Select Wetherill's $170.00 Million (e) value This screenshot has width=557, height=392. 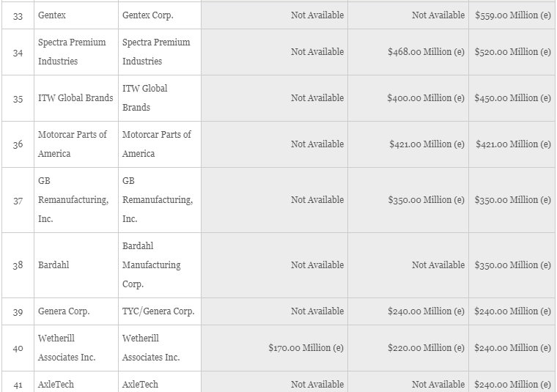point(306,348)
